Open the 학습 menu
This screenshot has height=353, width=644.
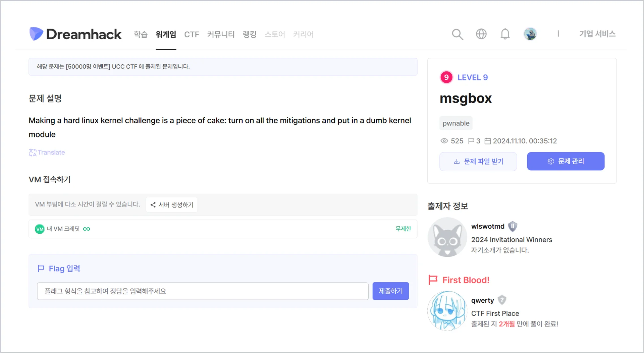pos(141,34)
